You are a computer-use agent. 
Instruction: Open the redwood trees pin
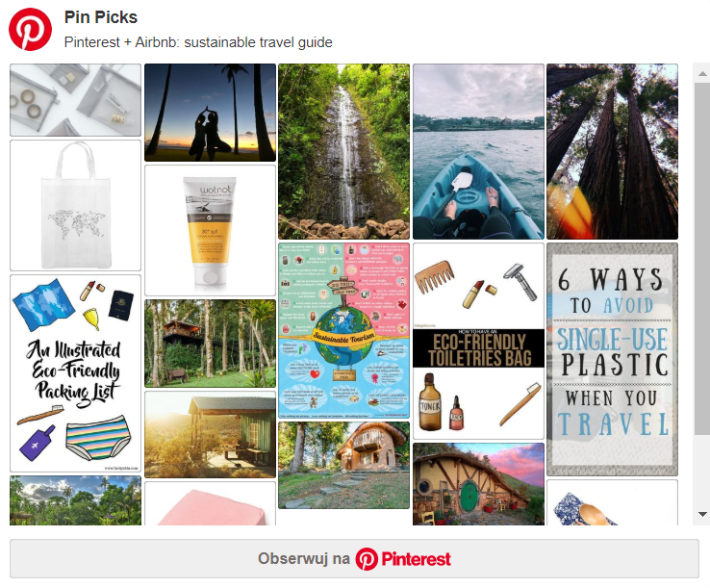click(x=612, y=151)
